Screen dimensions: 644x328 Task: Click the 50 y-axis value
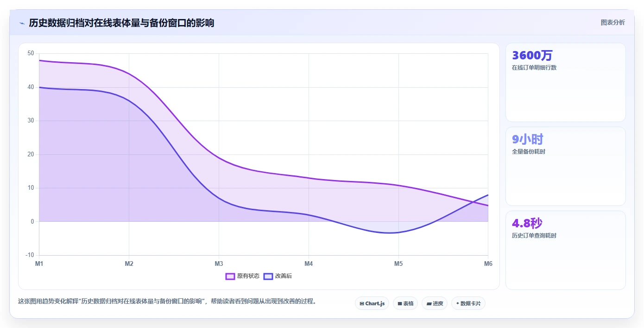31,53
